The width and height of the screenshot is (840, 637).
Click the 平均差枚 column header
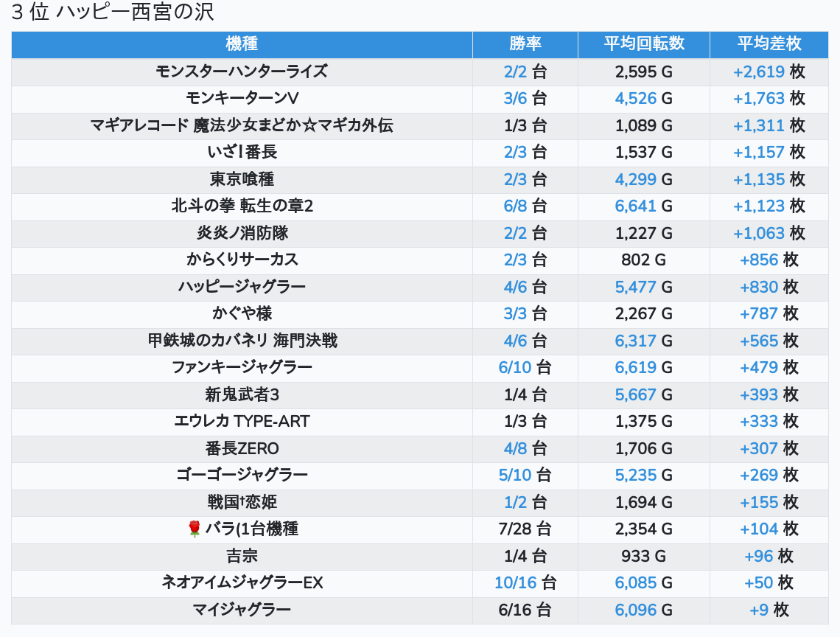tap(769, 43)
